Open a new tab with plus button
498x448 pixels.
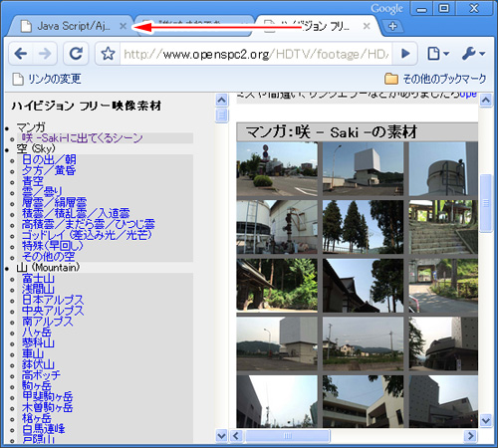click(392, 26)
